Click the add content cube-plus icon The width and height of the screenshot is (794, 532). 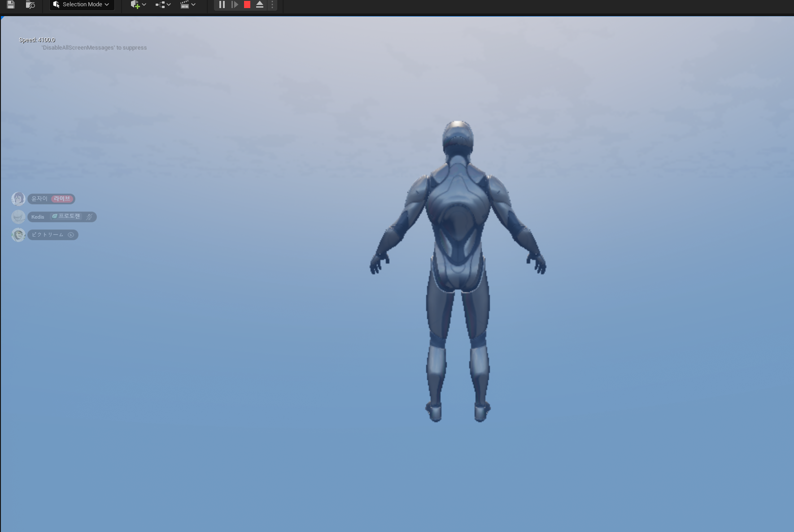tap(135, 4)
